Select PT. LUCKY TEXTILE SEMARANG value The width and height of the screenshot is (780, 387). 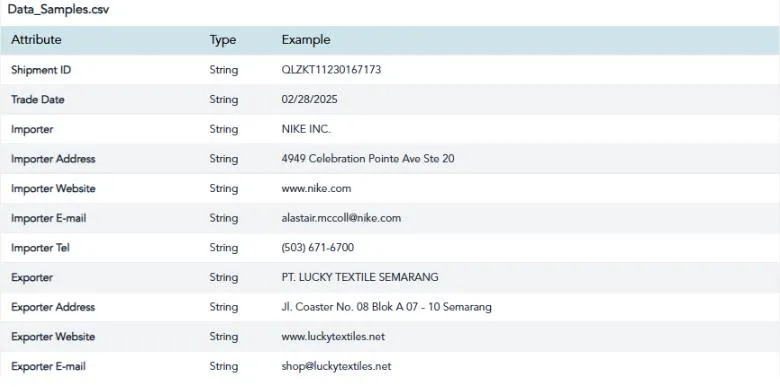coord(360,278)
